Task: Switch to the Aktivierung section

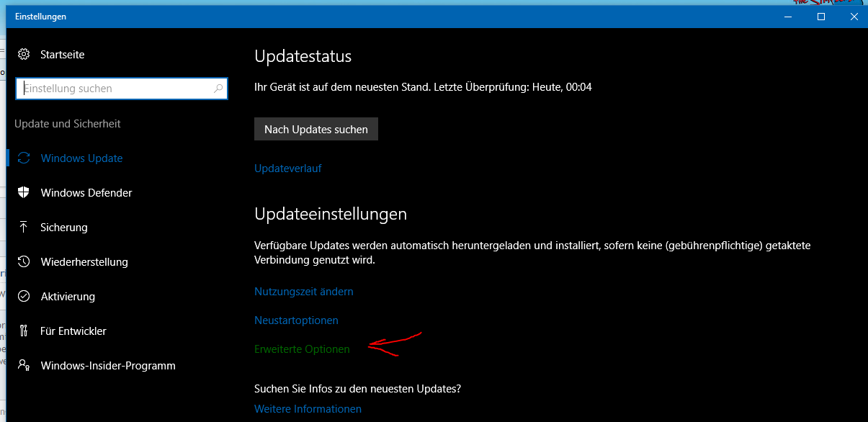Action: pyautogui.click(x=68, y=297)
